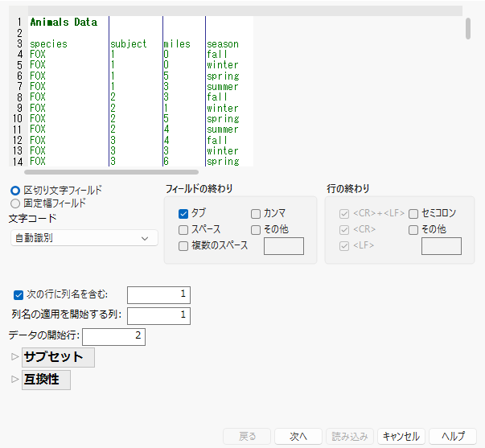Click データの開始行 input field
Image resolution: width=485 pixels, height=448 pixels.
pyautogui.click(x=113, y=337)
